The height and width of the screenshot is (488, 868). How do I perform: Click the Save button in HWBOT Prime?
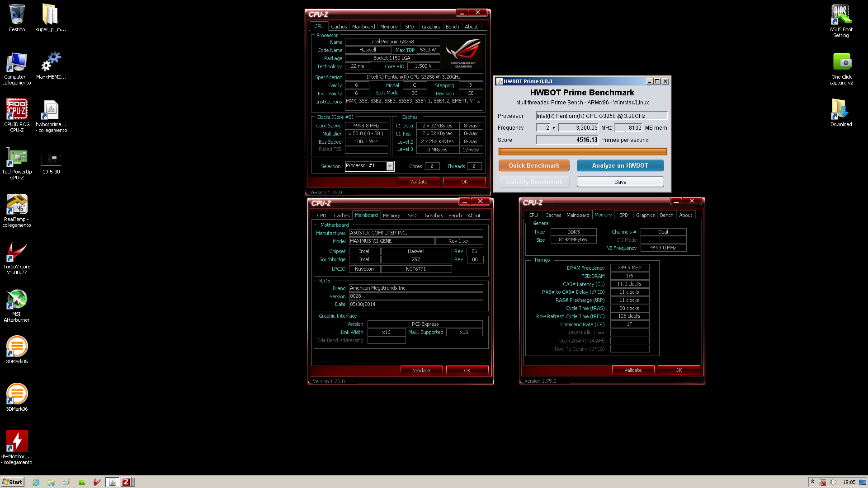click(620, 182)
